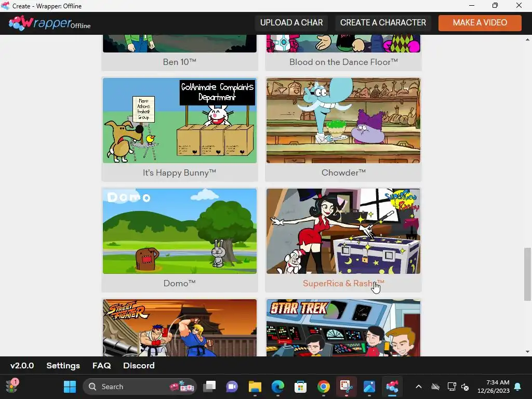Viewport: 532px width, 399px height.
Task: Open the Ben 10 theme thumbnail
Action: pos(180,44)
